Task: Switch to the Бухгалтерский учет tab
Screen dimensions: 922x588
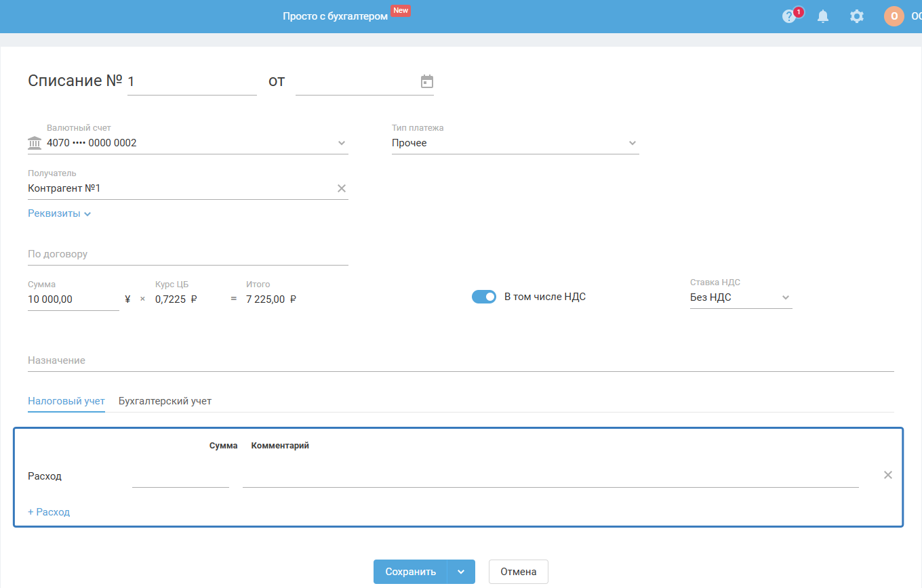Action: tap(165, 401)
